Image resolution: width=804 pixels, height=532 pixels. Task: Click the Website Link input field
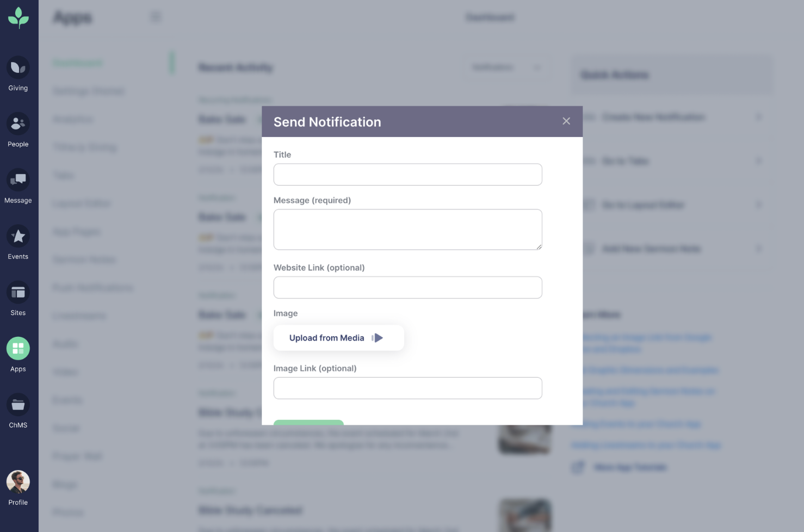(407, 287)
